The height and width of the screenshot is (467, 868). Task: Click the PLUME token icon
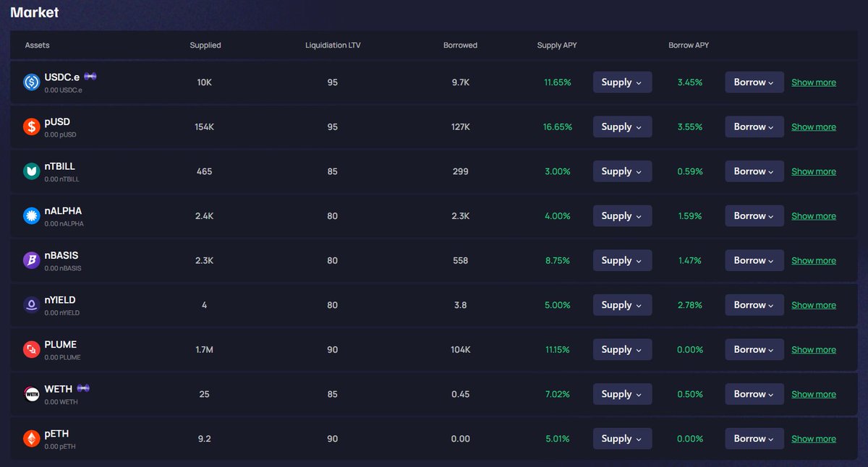(31, 350)
